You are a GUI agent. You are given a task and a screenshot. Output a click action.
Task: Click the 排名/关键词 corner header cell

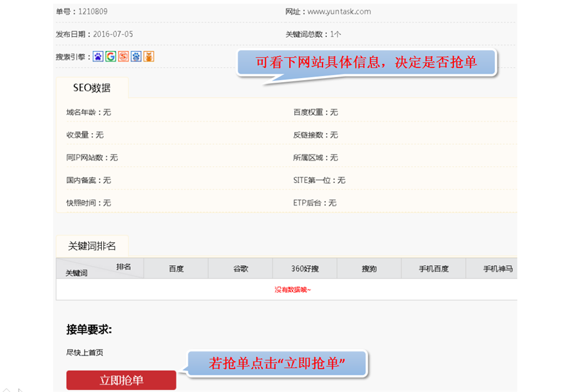99,269
